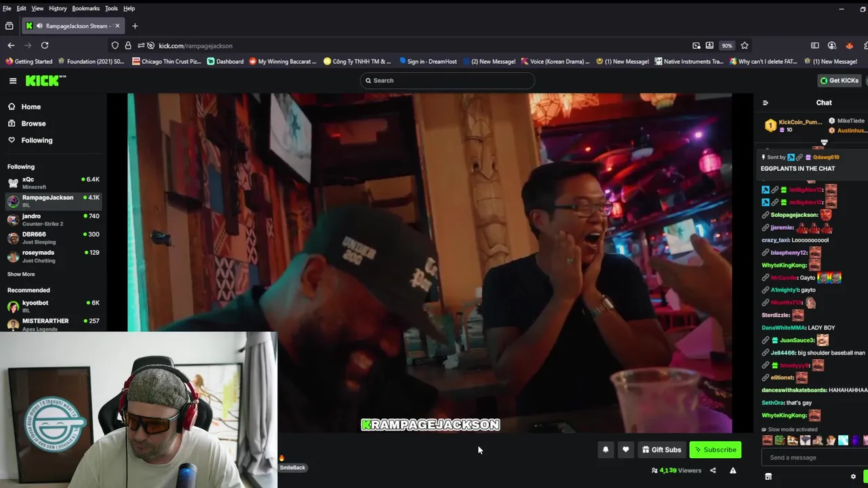Click the green Subscribe button

715,449
